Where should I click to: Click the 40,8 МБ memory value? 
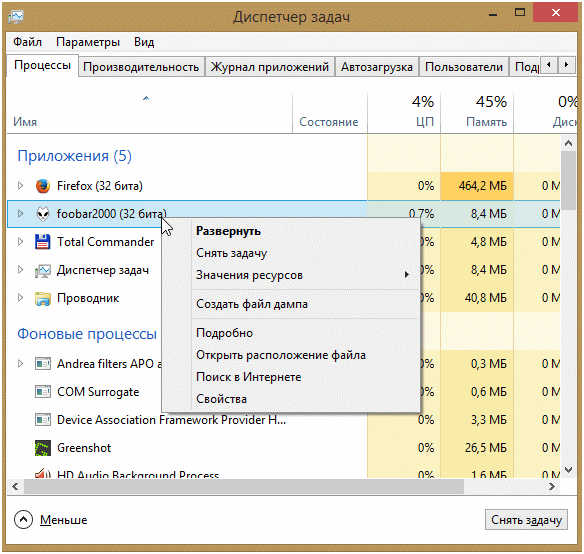pyautogui.click(x=486, y=298)
